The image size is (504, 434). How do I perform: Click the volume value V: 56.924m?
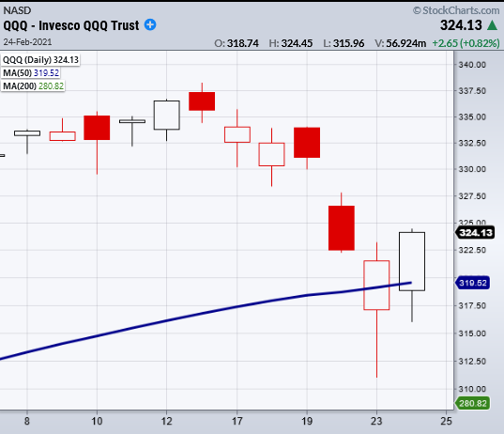tap(400, 43)
